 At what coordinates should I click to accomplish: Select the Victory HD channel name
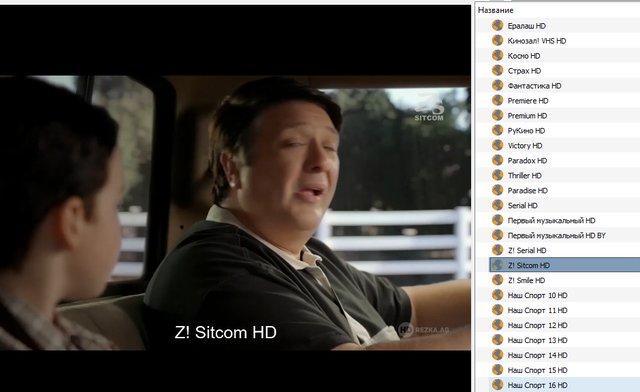pos(525,145)
